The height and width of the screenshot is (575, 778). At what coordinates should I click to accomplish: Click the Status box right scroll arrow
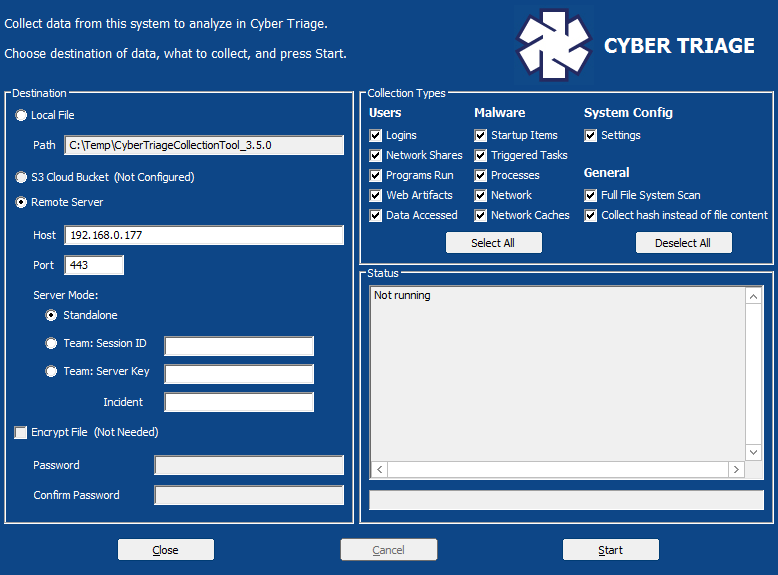[x=736, y=470]
